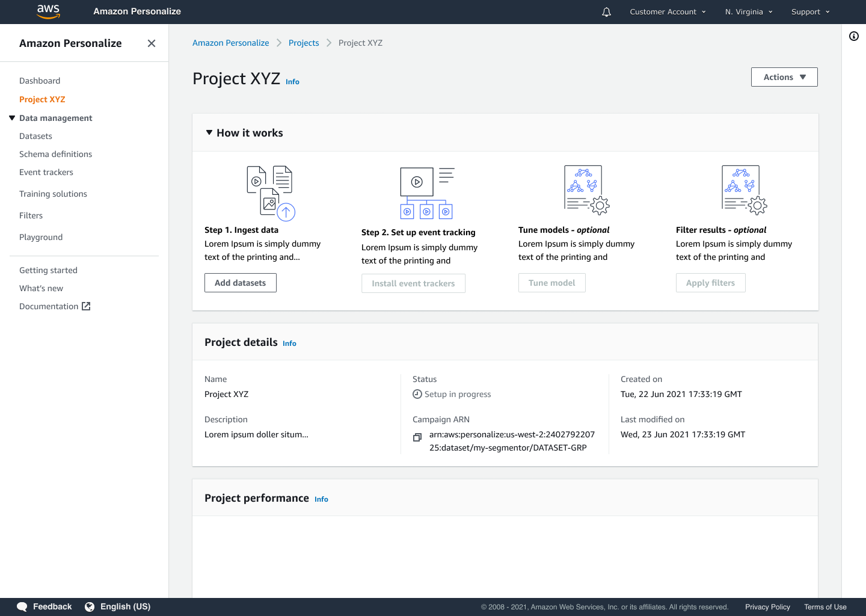
Task: Click the Feedback button in footer
Action: click(x=45, y=607)
